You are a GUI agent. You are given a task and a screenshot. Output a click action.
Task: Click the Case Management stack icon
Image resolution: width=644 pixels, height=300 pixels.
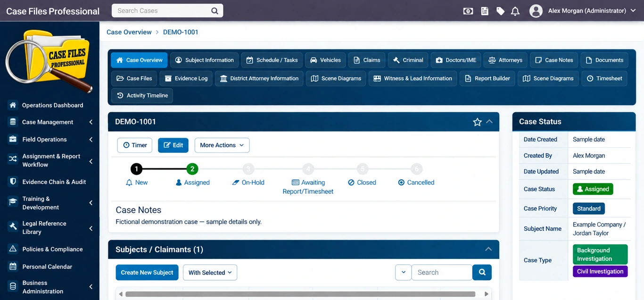[13, 122]
